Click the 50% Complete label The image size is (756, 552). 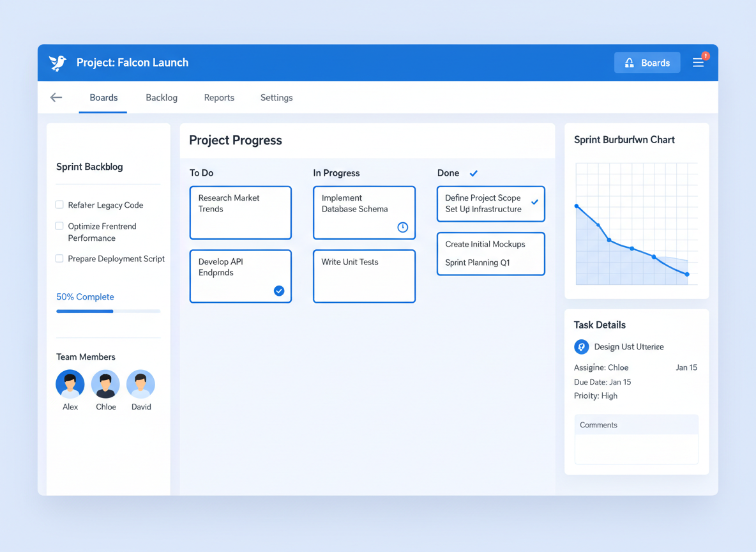pyautogui.click(x=86, y=296)
